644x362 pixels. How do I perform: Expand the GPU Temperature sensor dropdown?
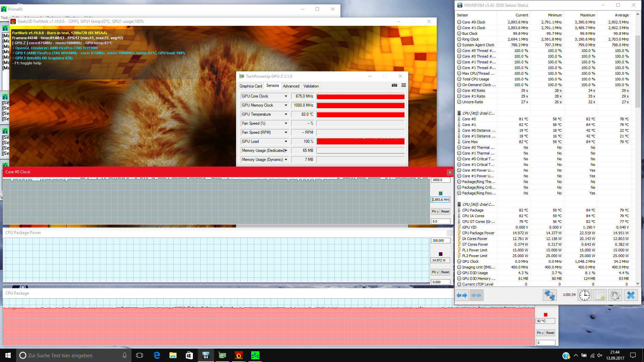[286, 114]
